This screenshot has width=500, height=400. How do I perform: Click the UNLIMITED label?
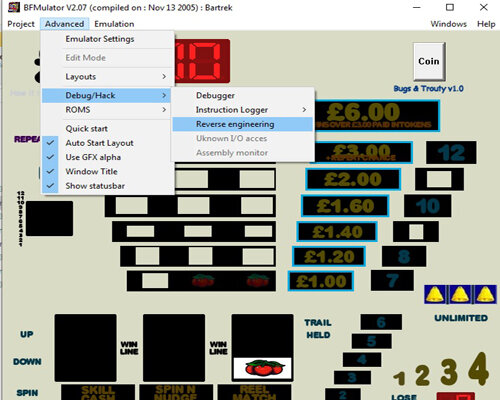[x=461, y=318]
